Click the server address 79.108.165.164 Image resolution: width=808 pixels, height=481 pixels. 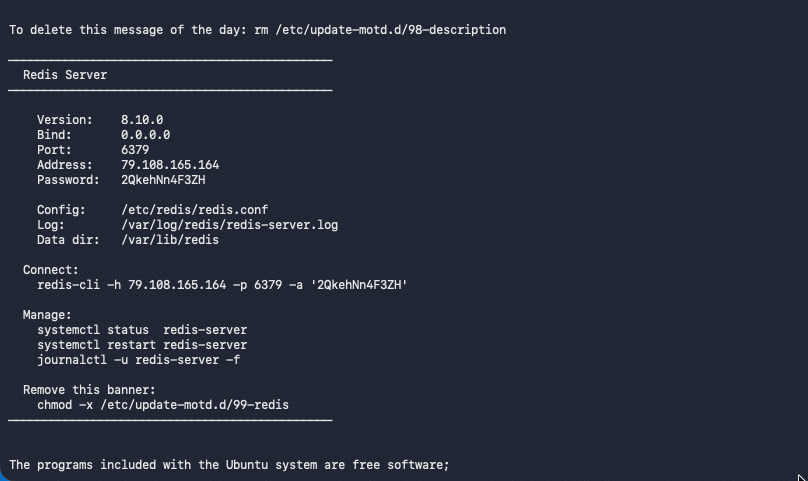(170, 164)
